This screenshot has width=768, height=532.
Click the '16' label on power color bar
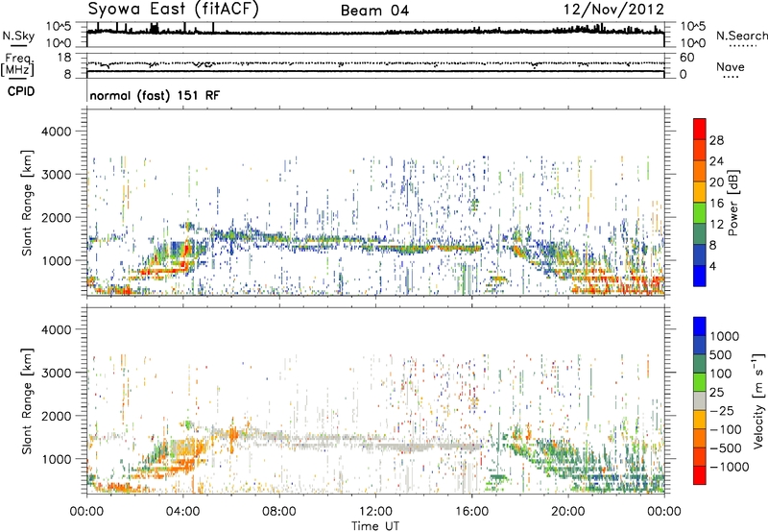716,204
